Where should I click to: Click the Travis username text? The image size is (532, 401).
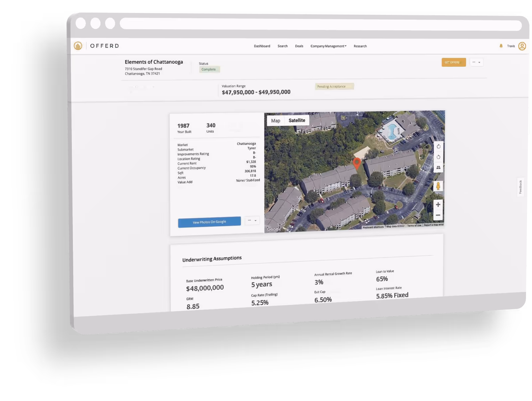coord(511,46)
